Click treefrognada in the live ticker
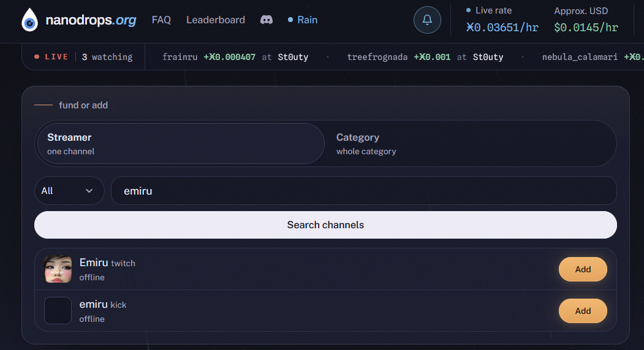The width and height of the screenshot is (644, 350). coord(377,57)
